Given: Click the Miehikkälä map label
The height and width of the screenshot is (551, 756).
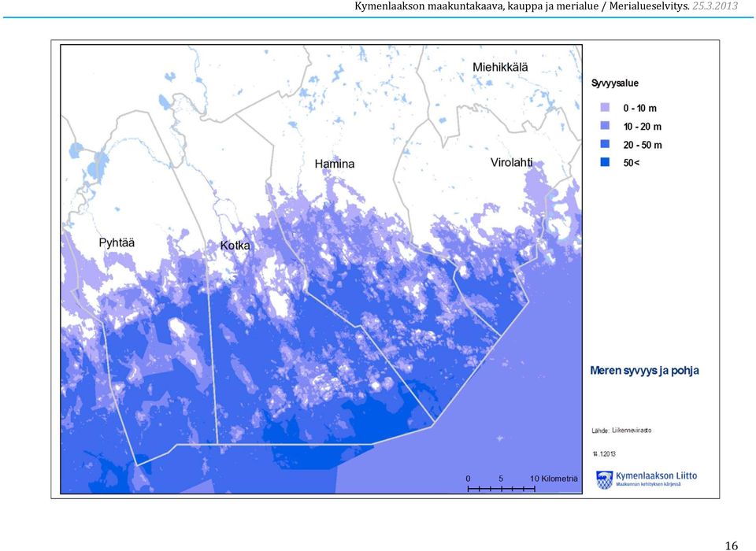Looking at the screenshot, I should click(x=500, y=67).
